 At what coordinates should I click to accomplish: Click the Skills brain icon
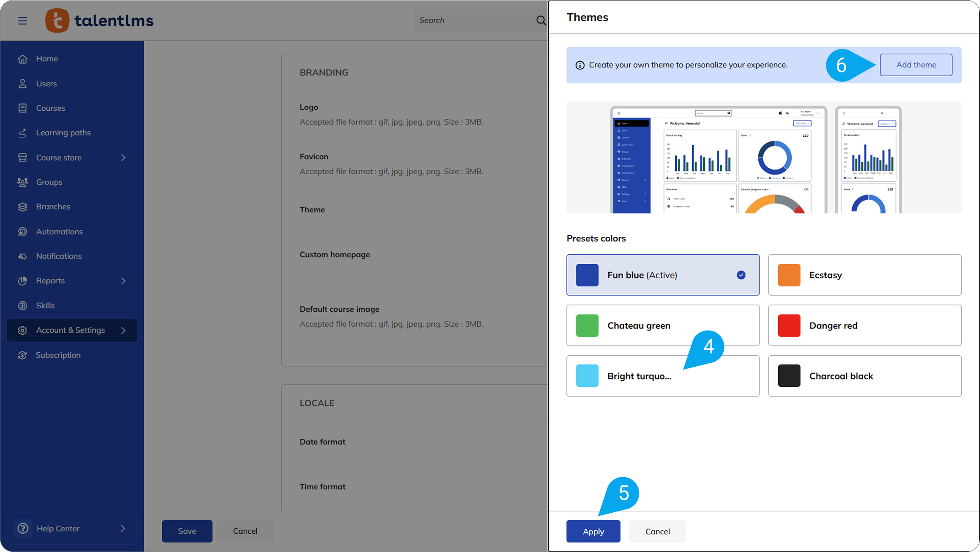tap(23, 305)
